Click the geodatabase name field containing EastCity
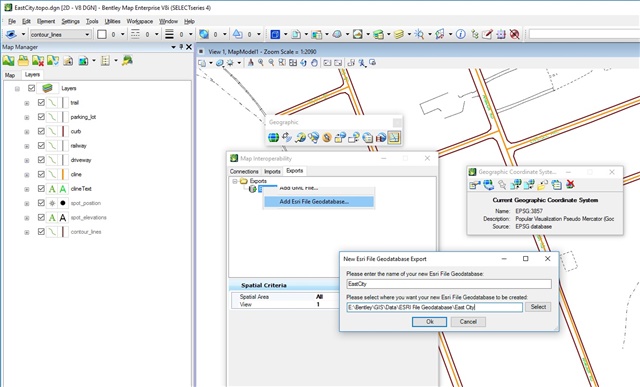This screenshot has height=387, width=640. click(449, 284)
